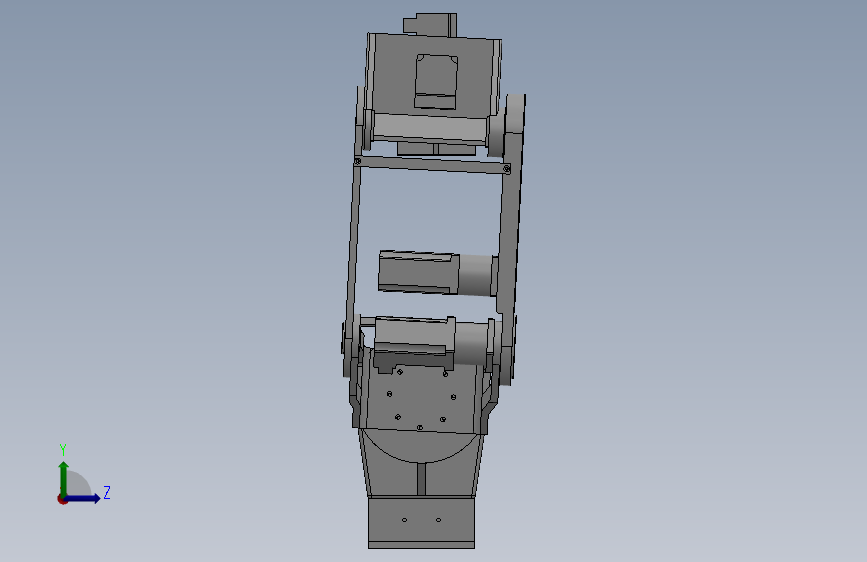
Task: Click the red X axis dot at the triad origin
Action: point(62,499)
